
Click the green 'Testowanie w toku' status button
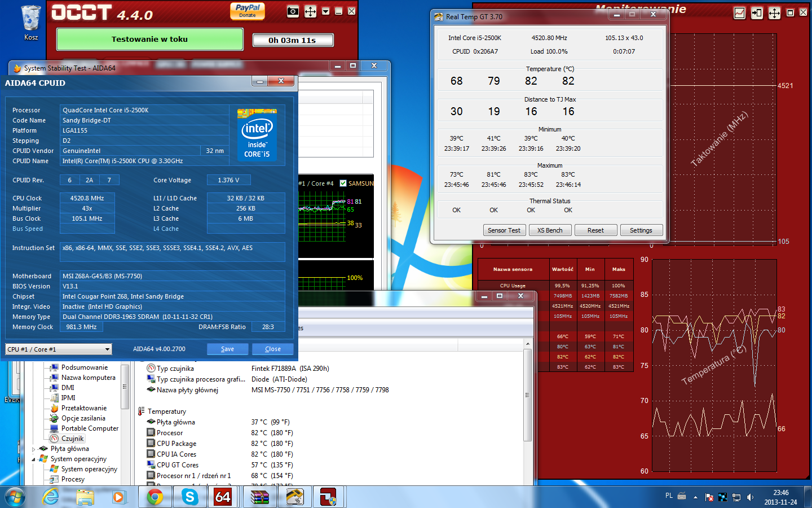(150, 40)
